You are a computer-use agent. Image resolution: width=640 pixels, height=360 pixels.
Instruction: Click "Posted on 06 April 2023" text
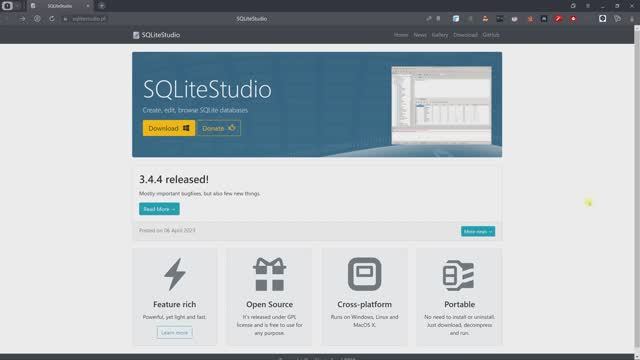pyautogui.click(x=167, y=231)
